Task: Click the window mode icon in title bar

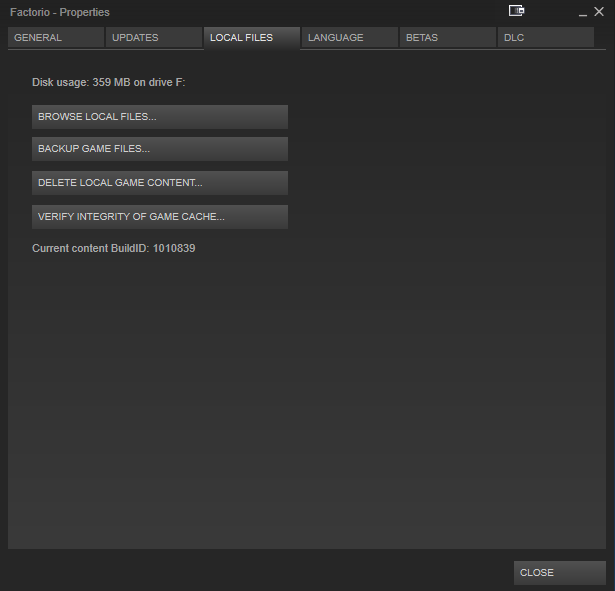Action: coord(516,11)
